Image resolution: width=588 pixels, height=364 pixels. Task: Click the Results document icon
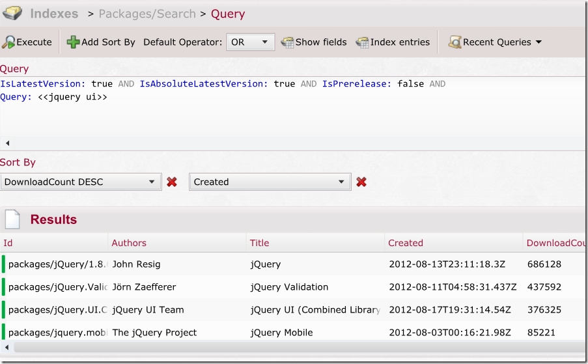point(12,219)
